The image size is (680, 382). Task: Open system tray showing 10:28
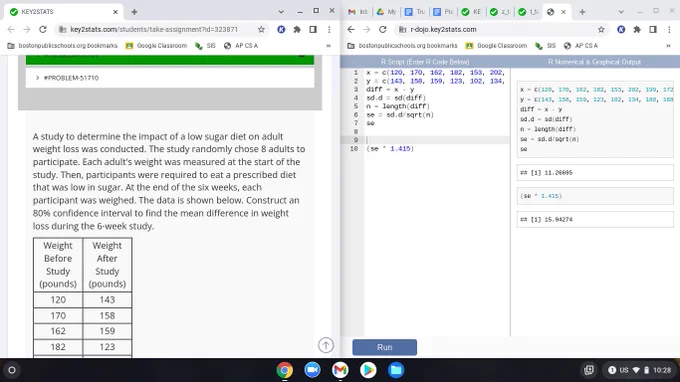[x=639, y=370]
